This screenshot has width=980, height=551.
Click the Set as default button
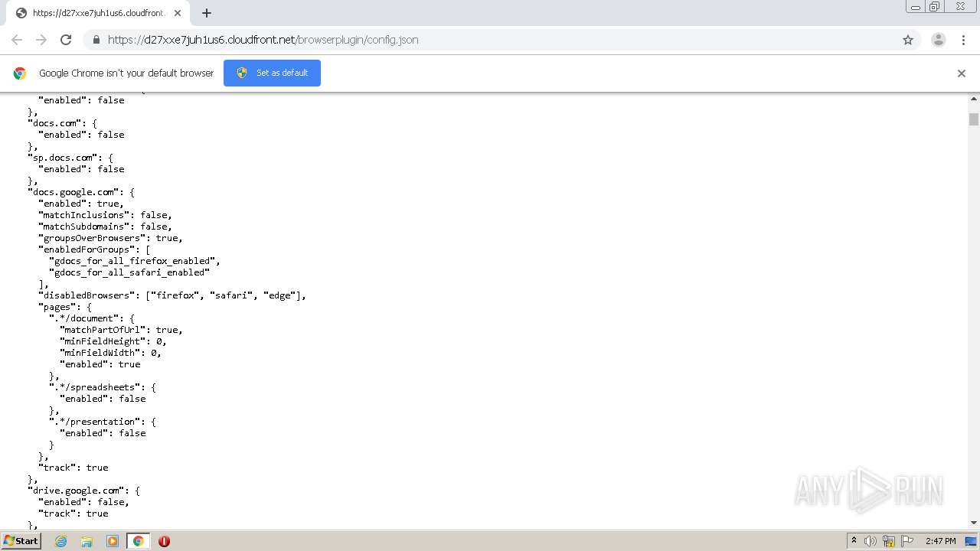(272, 73)
